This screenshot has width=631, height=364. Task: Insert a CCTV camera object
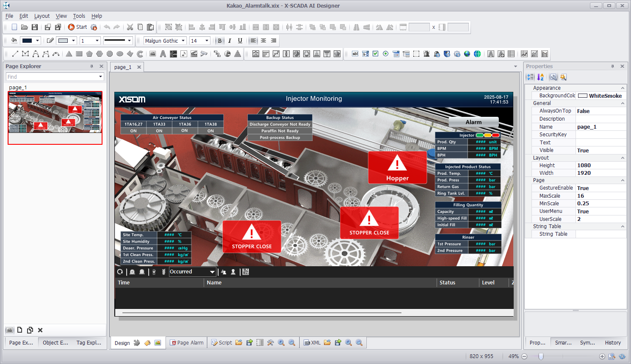point(204,54)
